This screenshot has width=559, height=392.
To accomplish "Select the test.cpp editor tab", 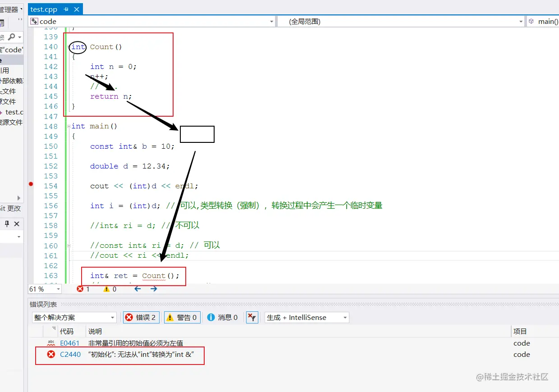I will click(x=44, y=9).
